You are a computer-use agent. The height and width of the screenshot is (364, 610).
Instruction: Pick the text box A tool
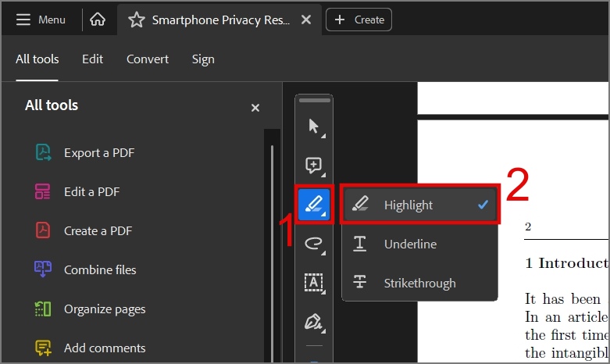314,283
